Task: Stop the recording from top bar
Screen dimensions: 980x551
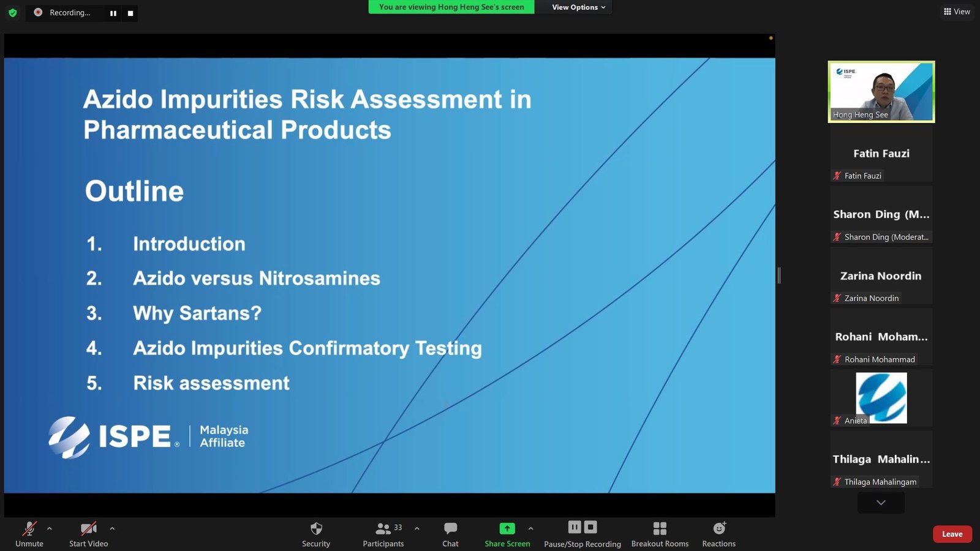Action: click(130, 13)
